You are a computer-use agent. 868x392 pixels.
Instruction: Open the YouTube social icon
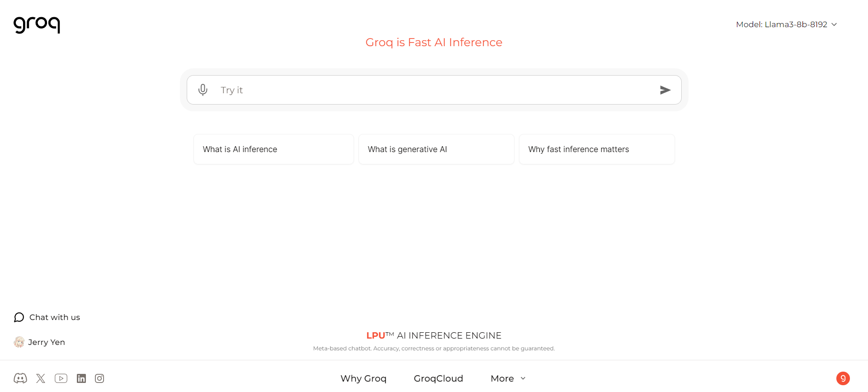click(x=61, y=378)
